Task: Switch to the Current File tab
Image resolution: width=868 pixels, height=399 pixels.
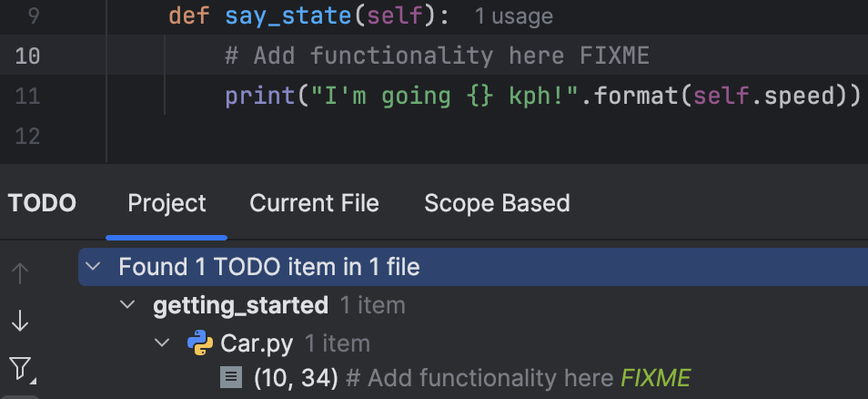Action: tap(314, 202)
